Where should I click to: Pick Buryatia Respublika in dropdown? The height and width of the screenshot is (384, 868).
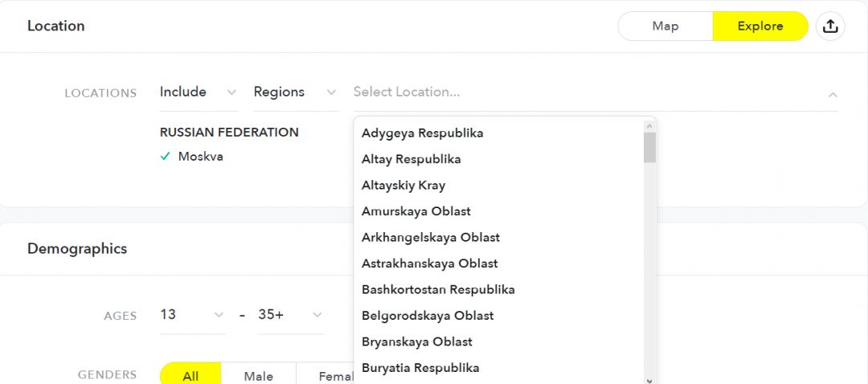[x=499, y=367]
